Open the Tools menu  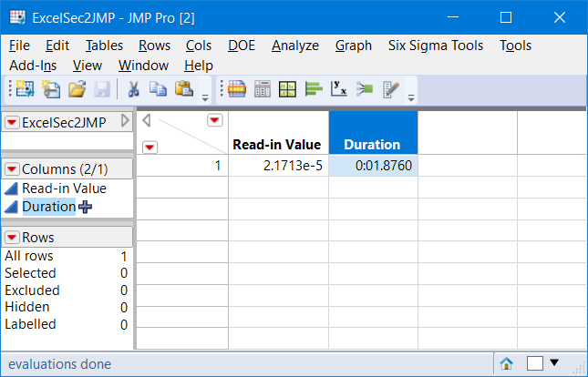[516, 46]
